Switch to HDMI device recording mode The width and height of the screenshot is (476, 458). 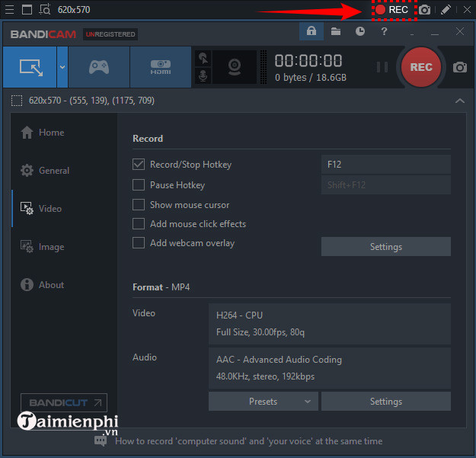point(161,67)
